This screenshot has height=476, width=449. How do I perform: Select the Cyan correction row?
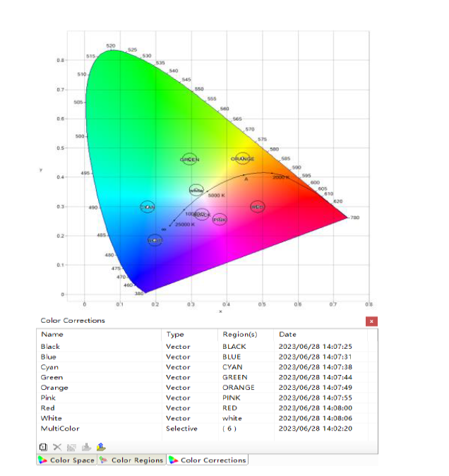click(x=208, y=367)
